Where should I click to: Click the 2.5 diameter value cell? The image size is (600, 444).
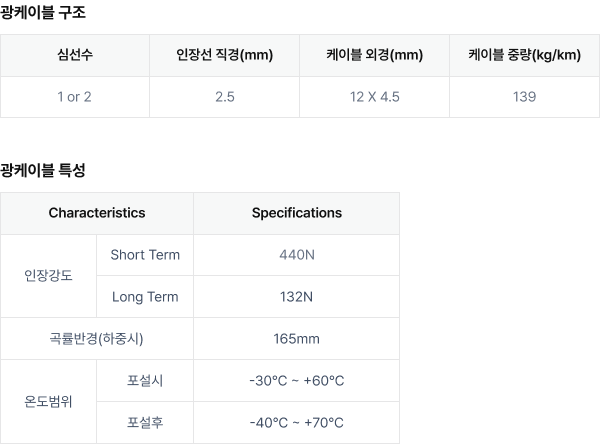[x=225, y=97]
